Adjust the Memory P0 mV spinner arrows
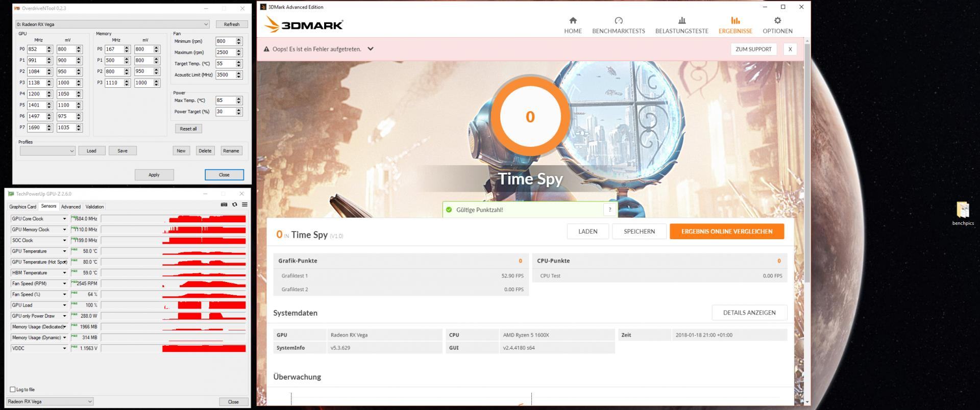This screenshot has height=410, width=980. pos(156,49)
